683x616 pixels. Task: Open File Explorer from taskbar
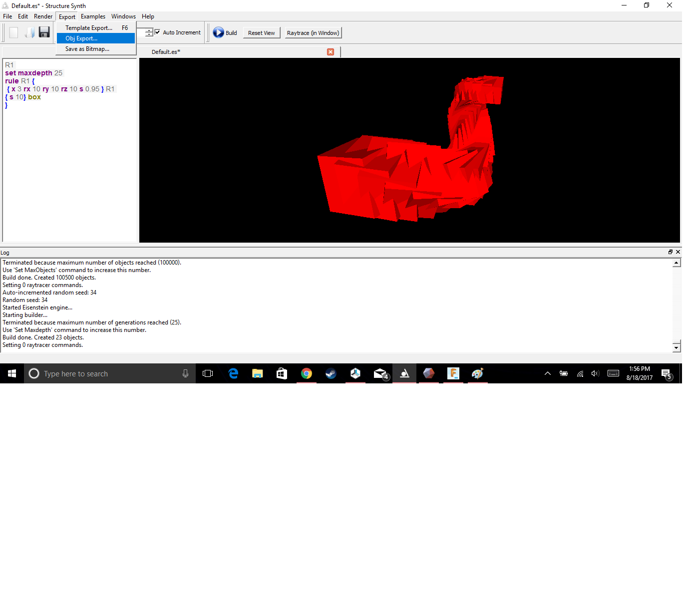[257, 373]
